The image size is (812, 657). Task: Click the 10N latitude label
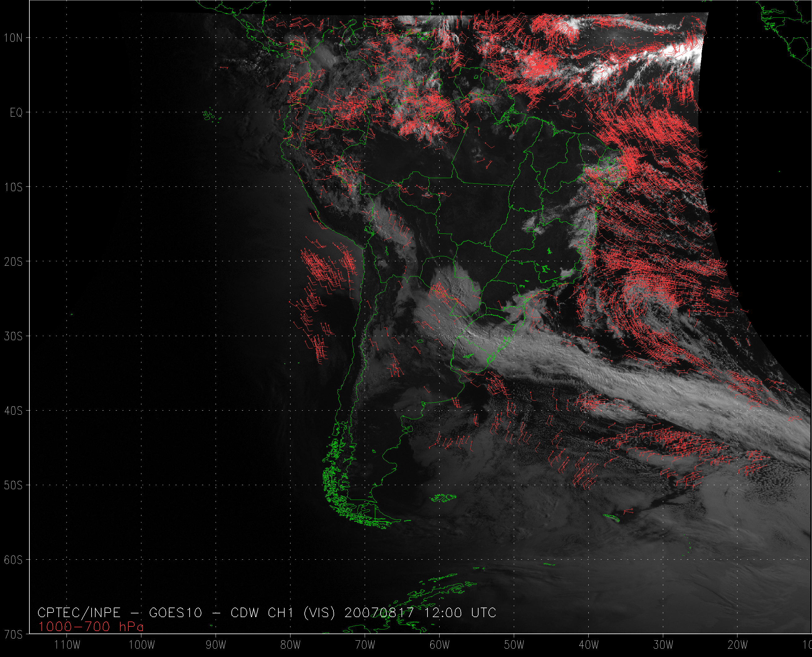pyautogui.click(x=13, y=38)
